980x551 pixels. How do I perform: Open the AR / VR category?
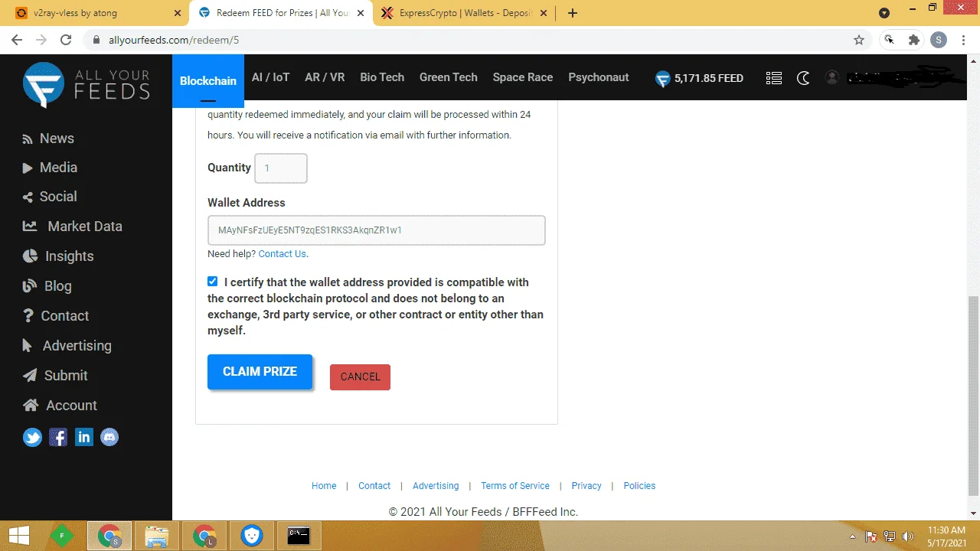pos(325,77)
